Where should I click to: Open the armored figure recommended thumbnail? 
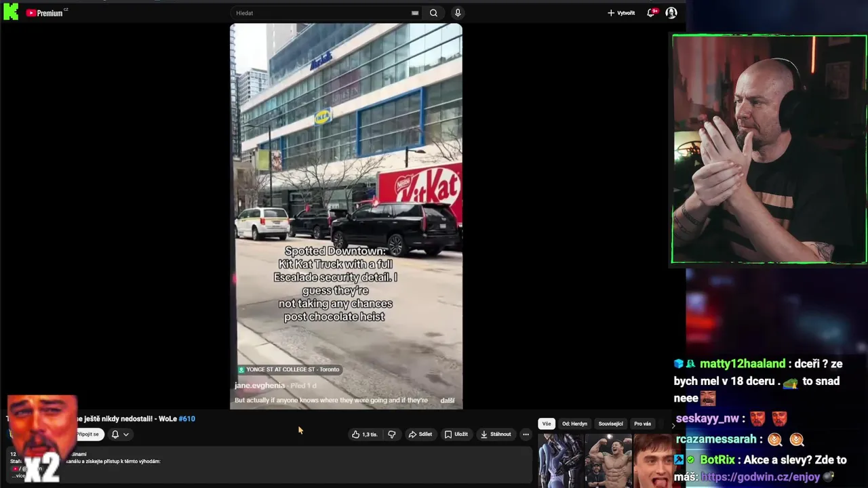[561, 461]
